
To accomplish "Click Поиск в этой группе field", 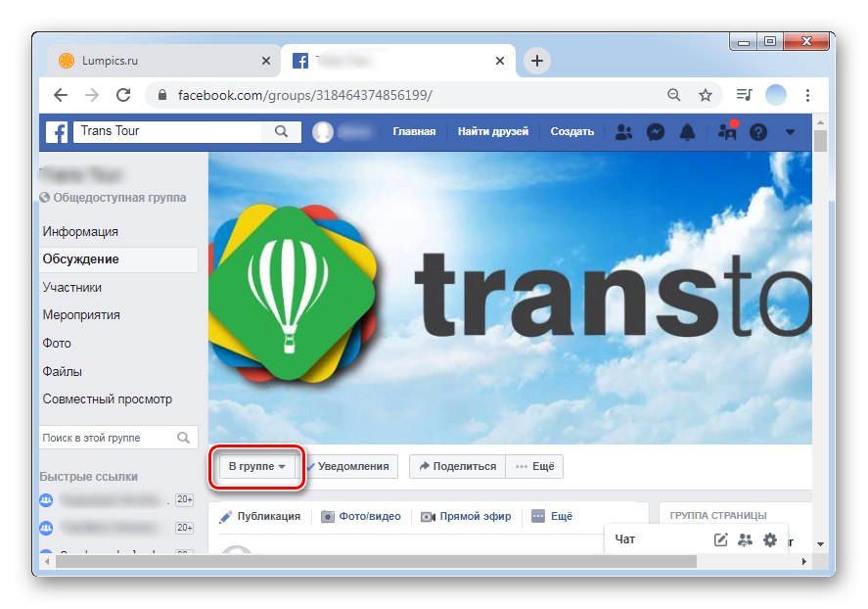I will click(108, 438).
